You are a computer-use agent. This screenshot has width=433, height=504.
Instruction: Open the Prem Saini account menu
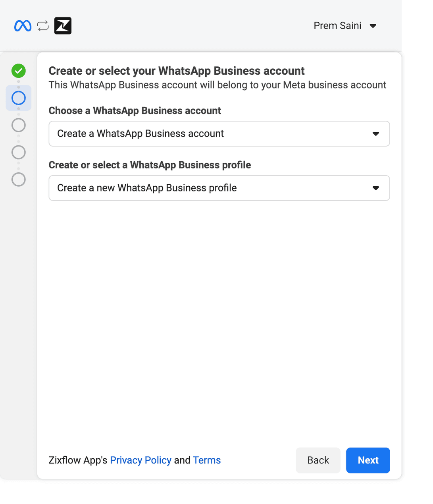pyautogui.click(x=338, y=26)
